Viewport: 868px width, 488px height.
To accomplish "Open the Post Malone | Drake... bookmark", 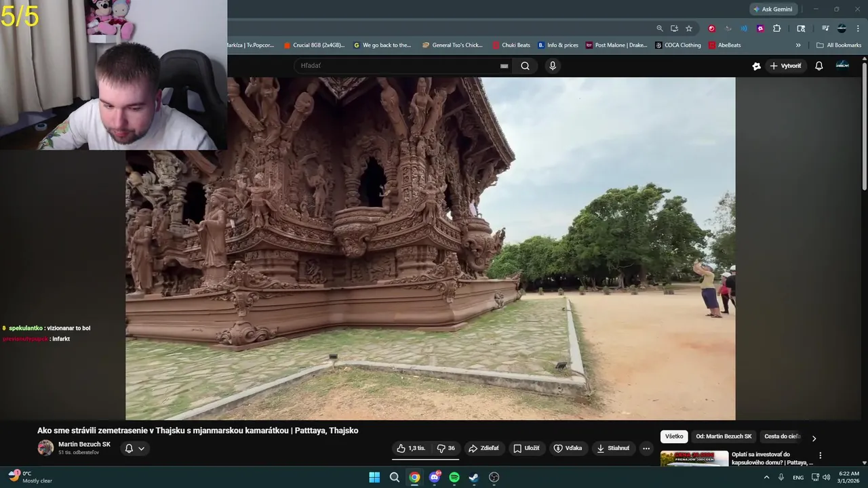I will click(616, 45).
